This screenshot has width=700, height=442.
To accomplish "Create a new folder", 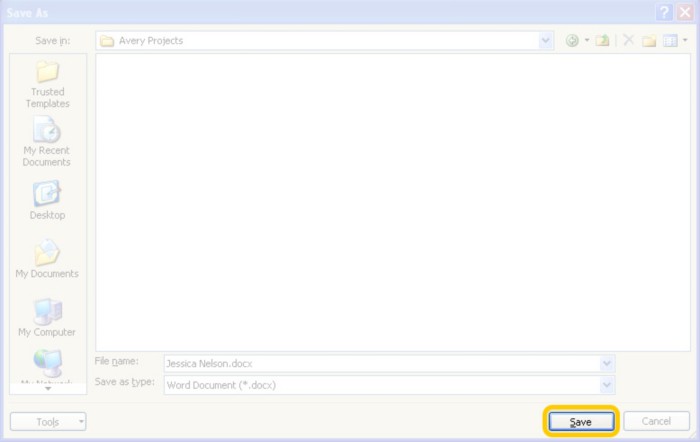I will pos(649,41).
